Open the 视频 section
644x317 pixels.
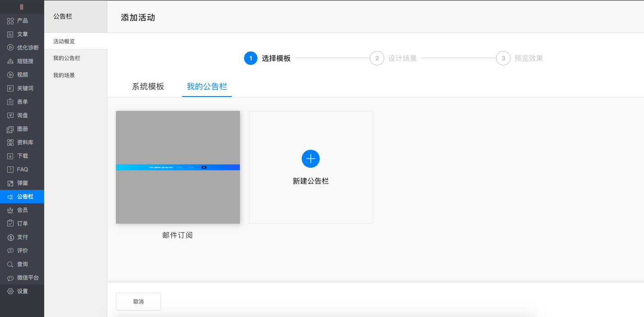point(20,74)
